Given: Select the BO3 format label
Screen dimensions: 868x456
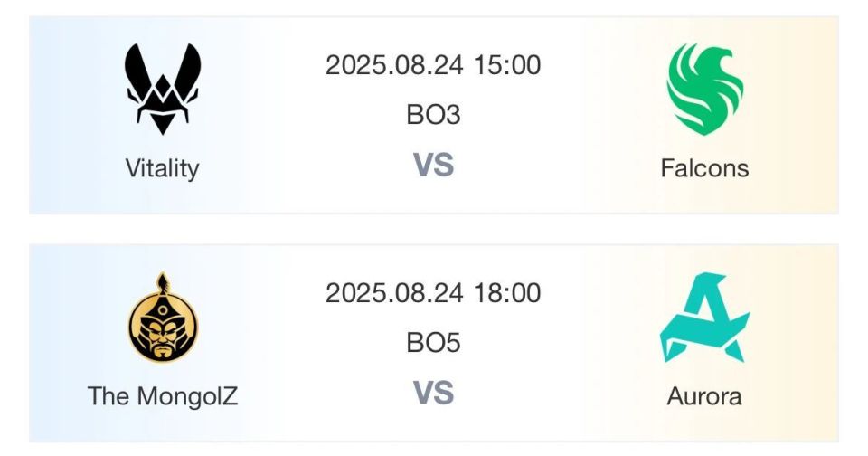Looking at the screenshot, I should click(433, 115).
